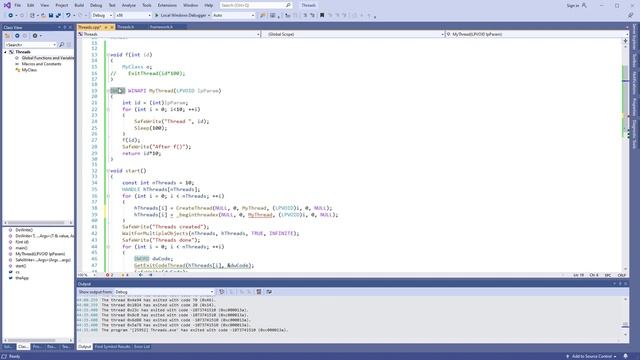Open the Threads project scope dropdown
The width and height of the screenshot is (640, 360).
pyautogui.click(x=169, y=34)
